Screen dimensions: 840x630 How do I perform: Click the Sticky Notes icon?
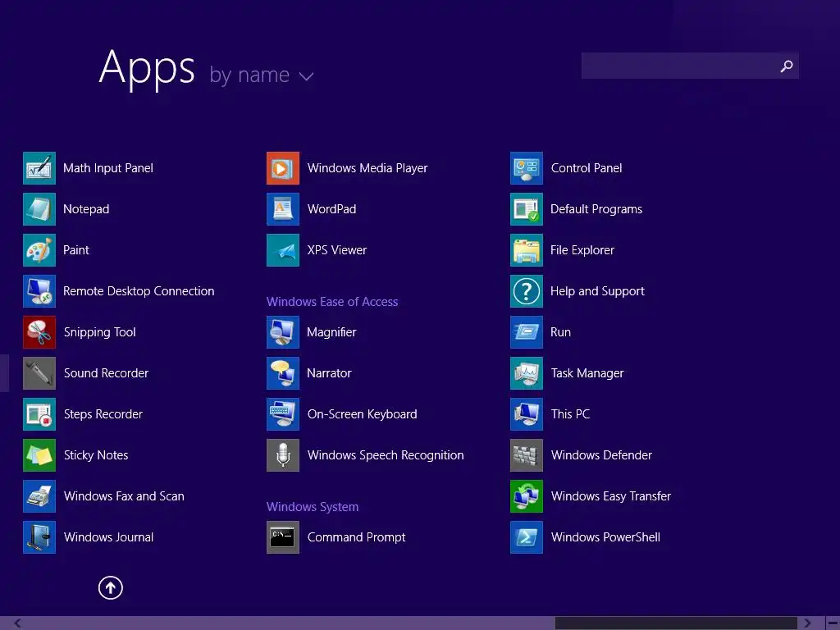click(39, 454)
